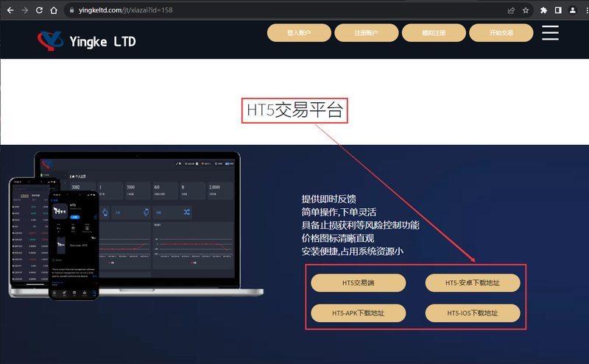Go back to the previous page
Image resolution: width=589 pixels, height=364 pixels.
coord(10,10)
